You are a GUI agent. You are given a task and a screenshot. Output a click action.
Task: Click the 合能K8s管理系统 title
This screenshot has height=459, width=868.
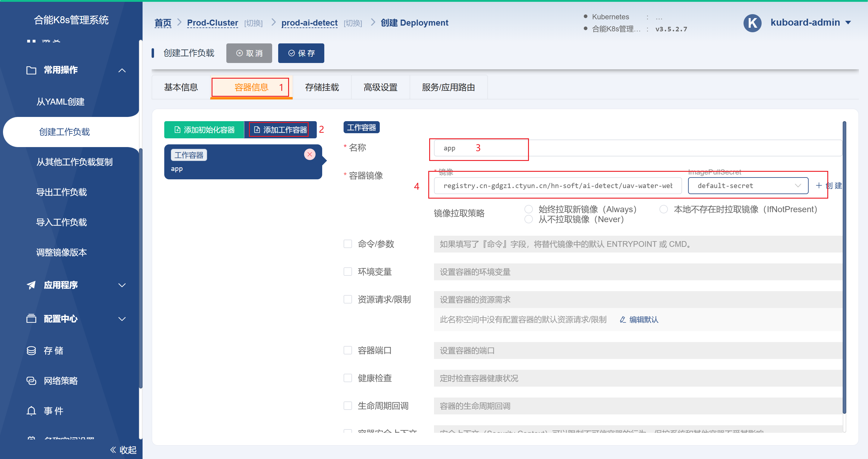pyautogui.click(x=71, y=20)
